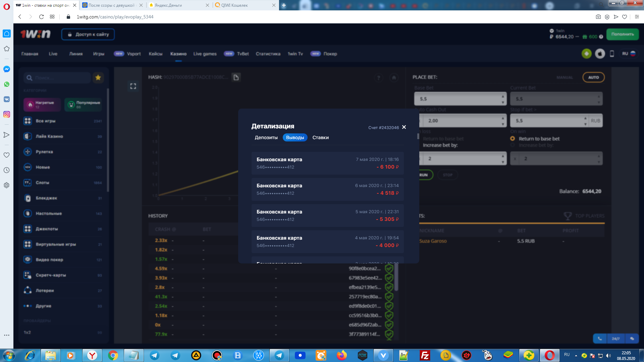Image resolution: width=644 pixels, height=362 pixels.
Task: Open the speed dial grid icon
Action: (52, 17)
